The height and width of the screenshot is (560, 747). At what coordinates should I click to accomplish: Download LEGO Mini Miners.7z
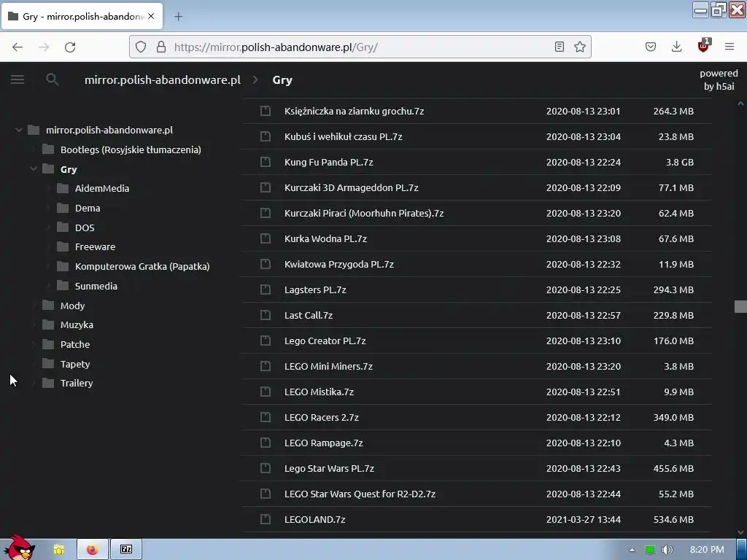[328, 366]
